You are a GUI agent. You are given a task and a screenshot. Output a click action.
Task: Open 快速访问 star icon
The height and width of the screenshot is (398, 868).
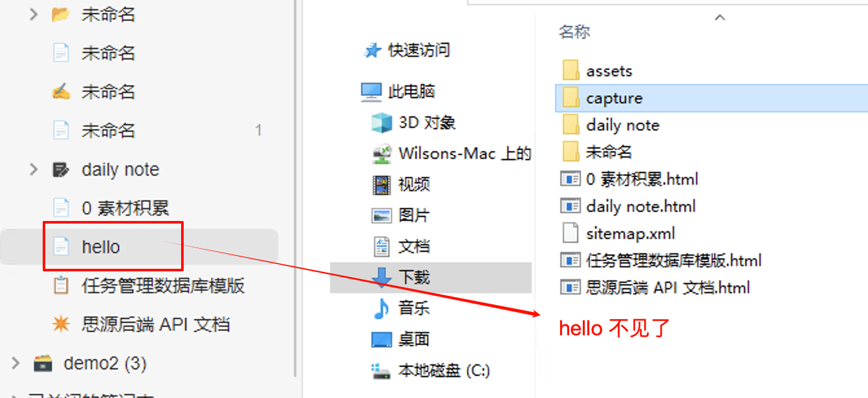pyautogui.click(x=373, y=50)
